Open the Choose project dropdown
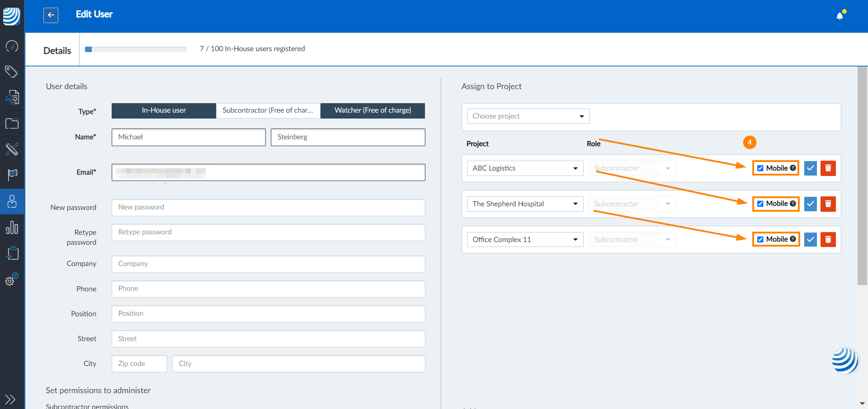 [x=528, y=116]
